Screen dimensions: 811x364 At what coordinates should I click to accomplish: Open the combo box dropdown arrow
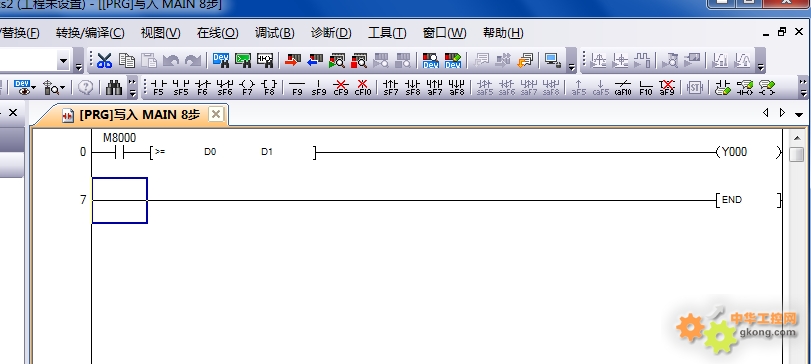click(63, 61)
